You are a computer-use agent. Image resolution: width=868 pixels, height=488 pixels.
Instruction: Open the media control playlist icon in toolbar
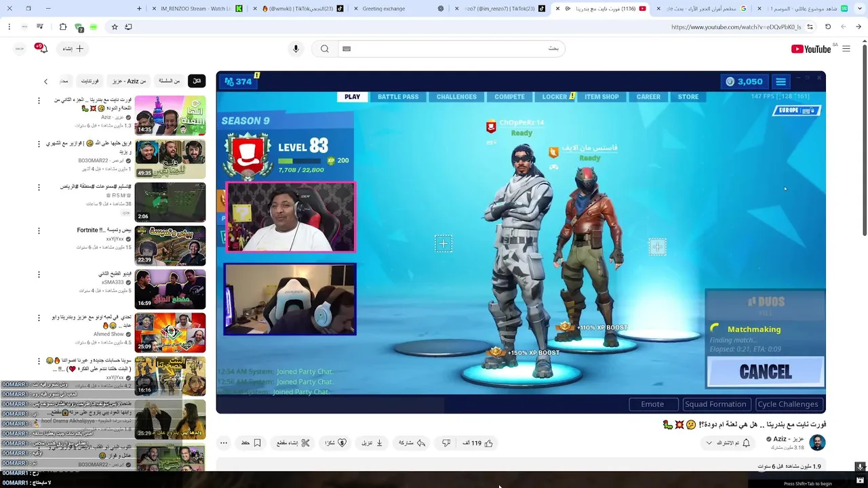(x=40, y=27)
